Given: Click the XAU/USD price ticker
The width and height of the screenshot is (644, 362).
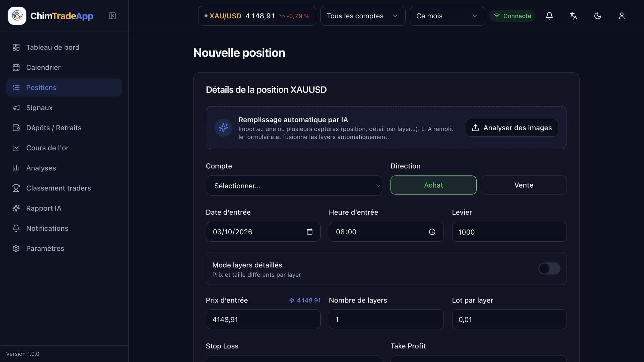Looking at the screenshot, I should click(257, 16).
